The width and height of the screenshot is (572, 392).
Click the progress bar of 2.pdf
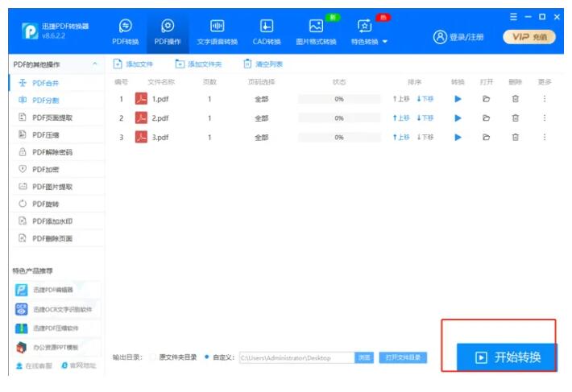point(338,118)
